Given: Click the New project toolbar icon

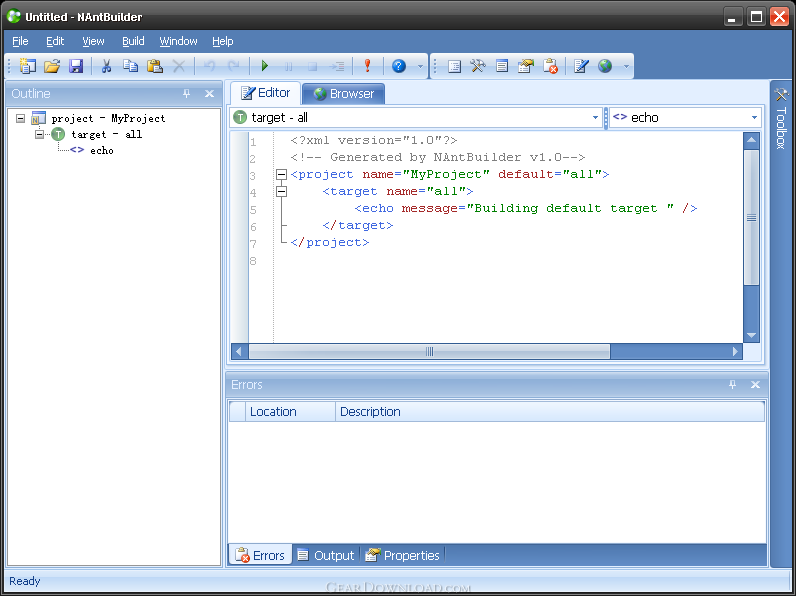Looking at the screenshot, I should click(27, 66).
